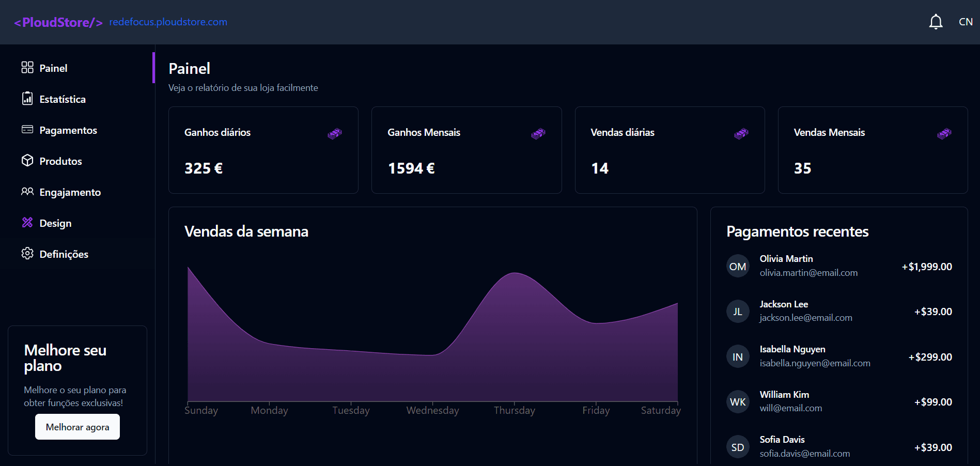
Task: Click the William Kim name
Action: (x=784, y=395)
